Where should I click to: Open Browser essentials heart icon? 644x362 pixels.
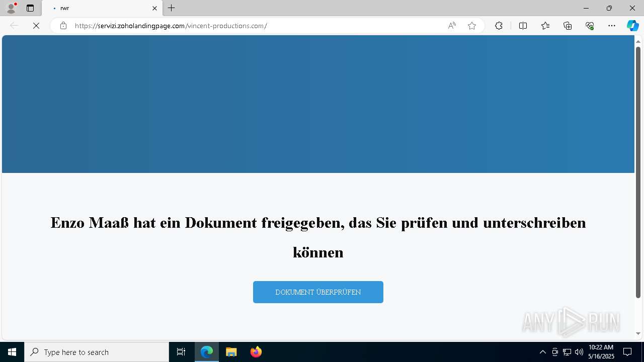(x=590, y=26)
